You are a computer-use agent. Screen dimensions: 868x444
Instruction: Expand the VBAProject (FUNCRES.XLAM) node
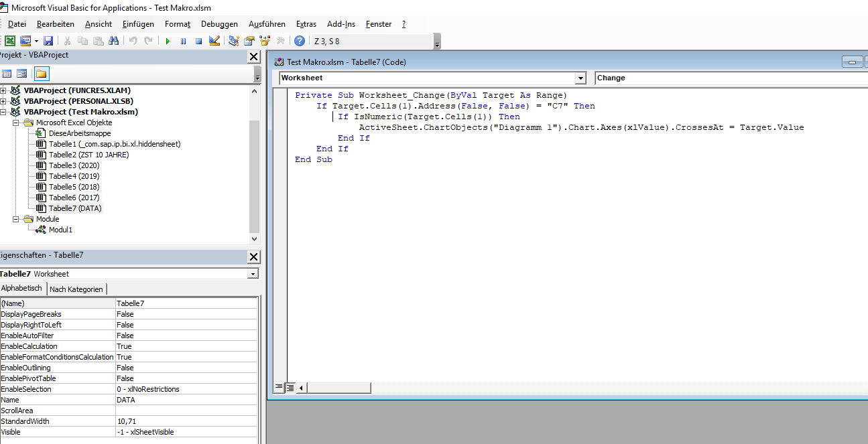[3, 90]
